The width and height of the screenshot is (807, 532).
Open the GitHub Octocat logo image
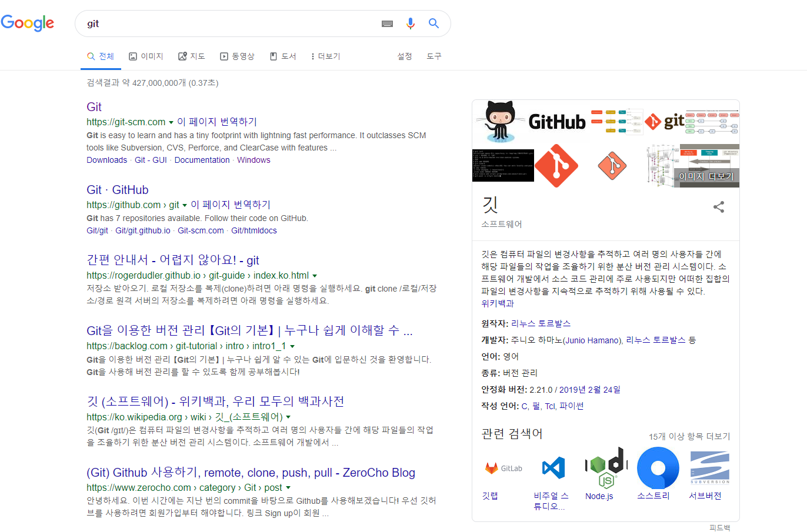[x=502, y=122]
